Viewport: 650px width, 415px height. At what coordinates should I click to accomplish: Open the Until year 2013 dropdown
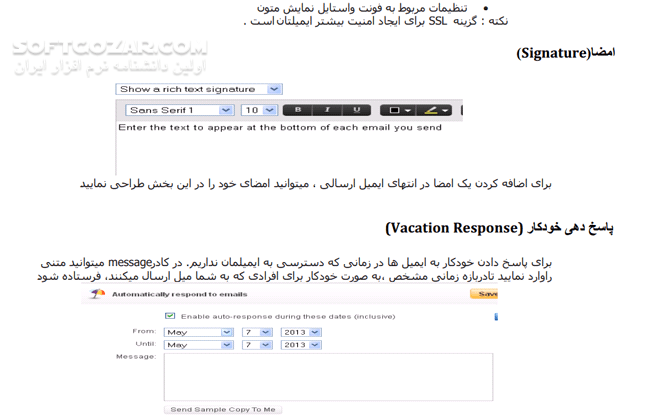[301, 345]
